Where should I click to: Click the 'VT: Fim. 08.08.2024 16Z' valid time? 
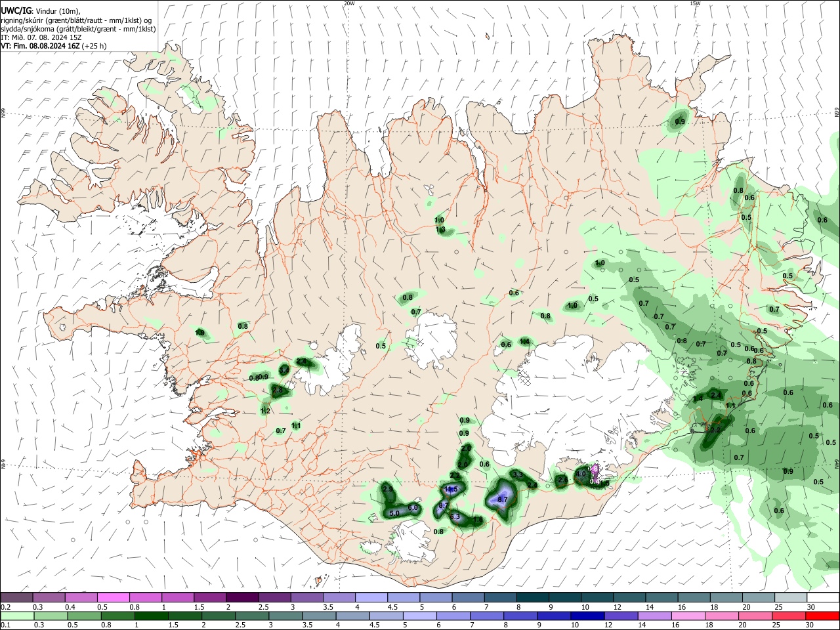pyautogui.click(x=41, y=46)
